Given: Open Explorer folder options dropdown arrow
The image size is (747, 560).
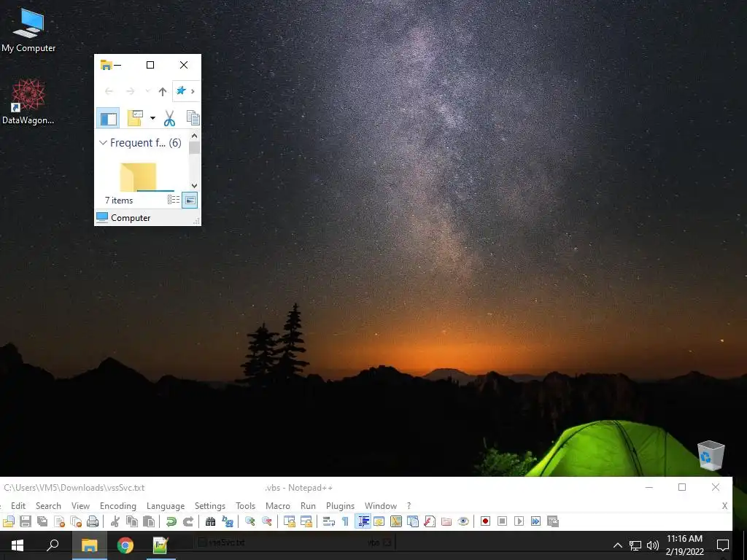Looking at the screenshot, I should click(152, 118).
